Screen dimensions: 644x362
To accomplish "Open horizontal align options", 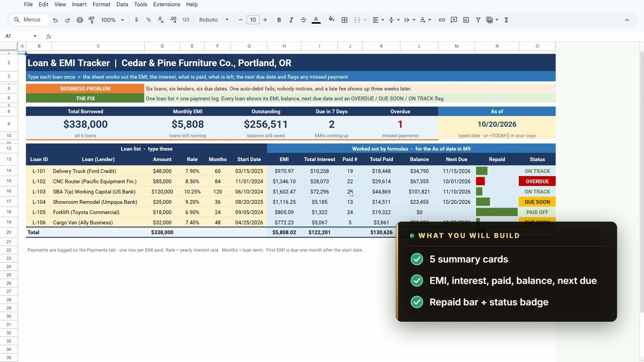I will (x=378, y=20).
